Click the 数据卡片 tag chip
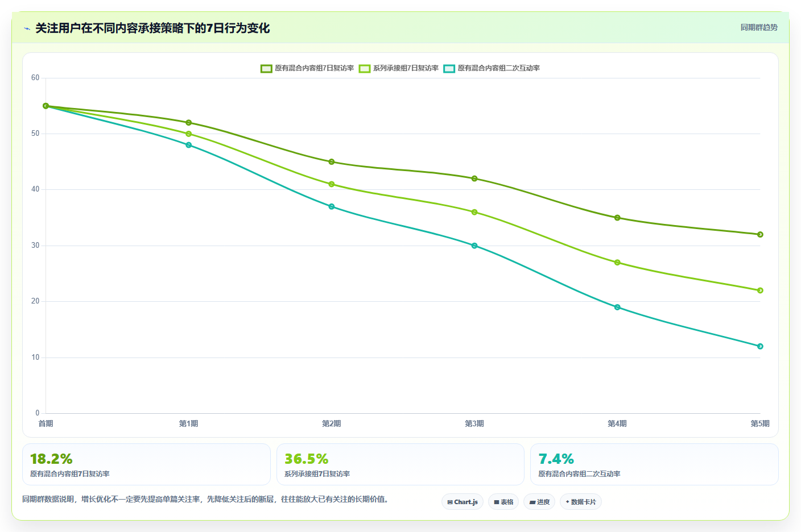Viewport: 801px width, 532px height. (x=581, y=502)
